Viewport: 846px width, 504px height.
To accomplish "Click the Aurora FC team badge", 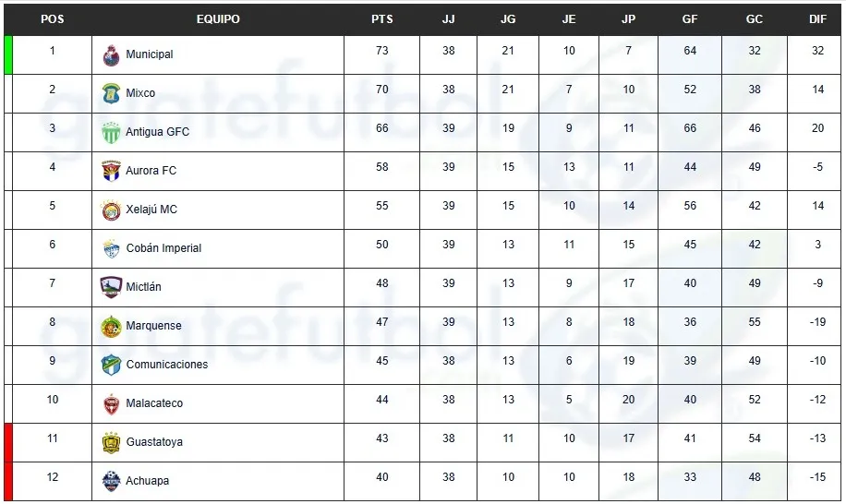I will point(111,172).
